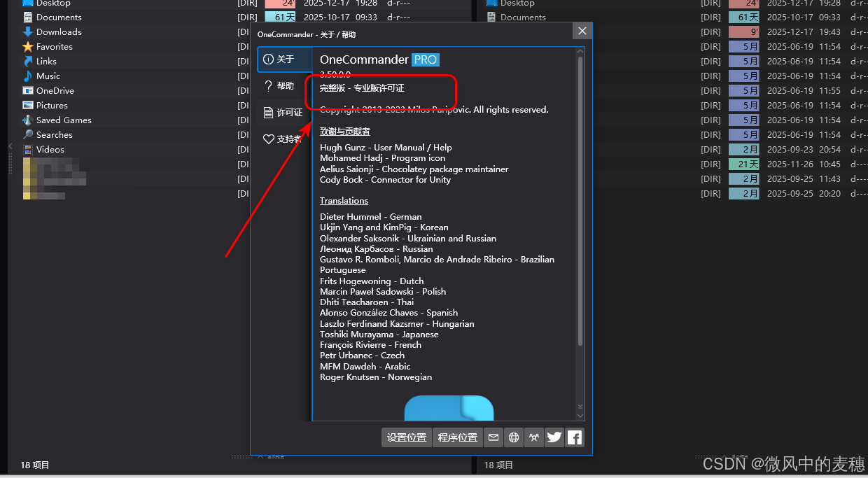Click 'Roger Knutsen - Norwegian' line
Image resolution: width=868 pixels, height=478 pixels.
point(376,377)
